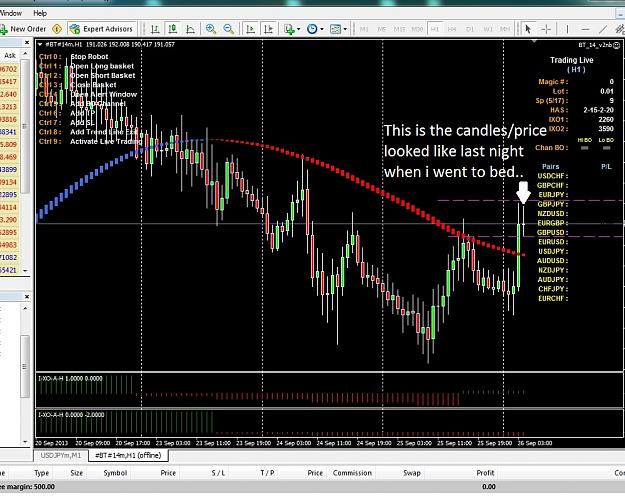
Task: Click the Ask column header
Action: [x=10, y=55]
